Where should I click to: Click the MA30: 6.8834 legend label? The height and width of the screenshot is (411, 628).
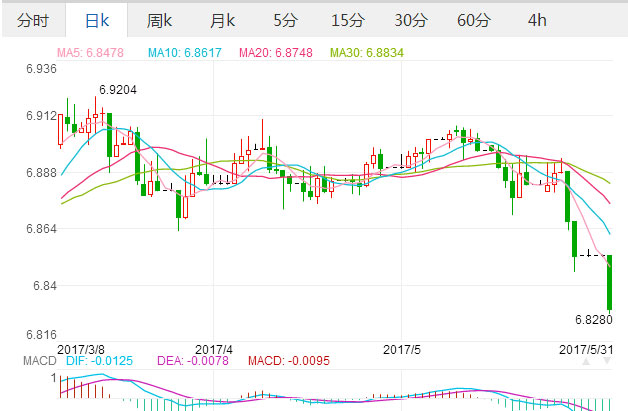click(x=366, y=53)
